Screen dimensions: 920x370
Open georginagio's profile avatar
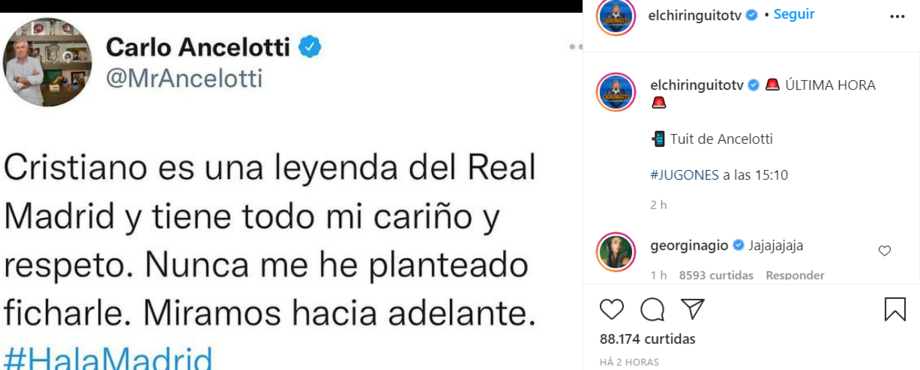[616, 252]
